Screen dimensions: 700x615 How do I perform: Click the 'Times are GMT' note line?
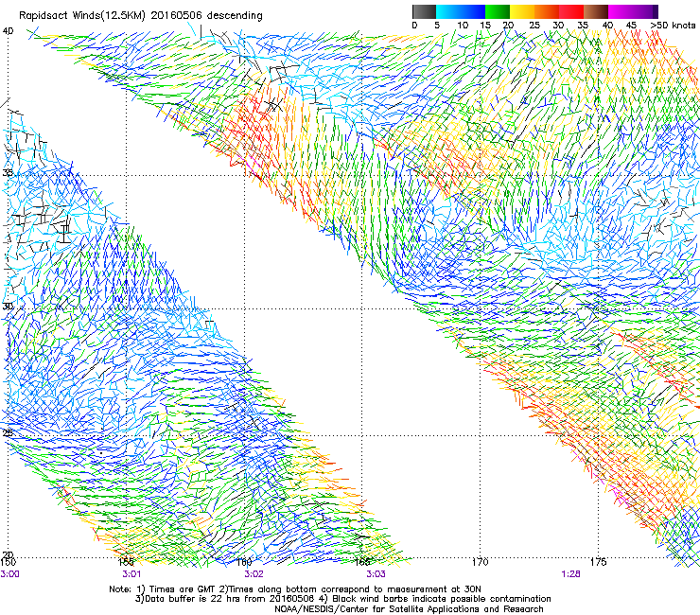click(x=295, y=589)
